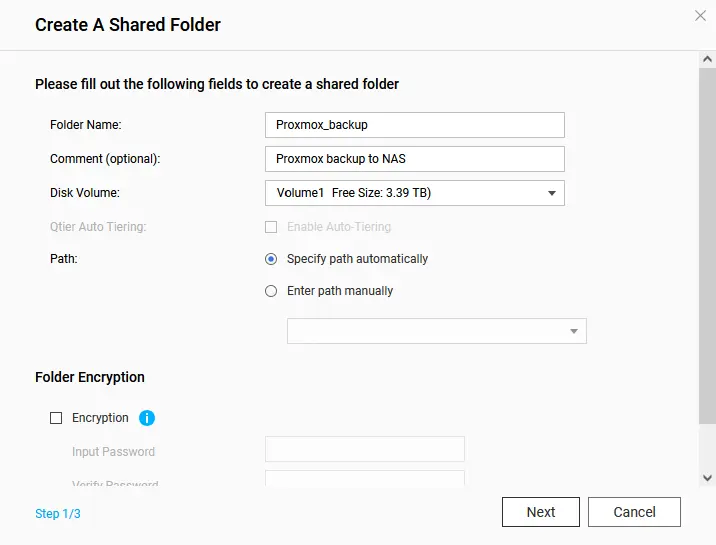Viewport: 716px width, 545px height.
Task: Click the scrollbar down arrow
Action: click(x=707, y=478)
